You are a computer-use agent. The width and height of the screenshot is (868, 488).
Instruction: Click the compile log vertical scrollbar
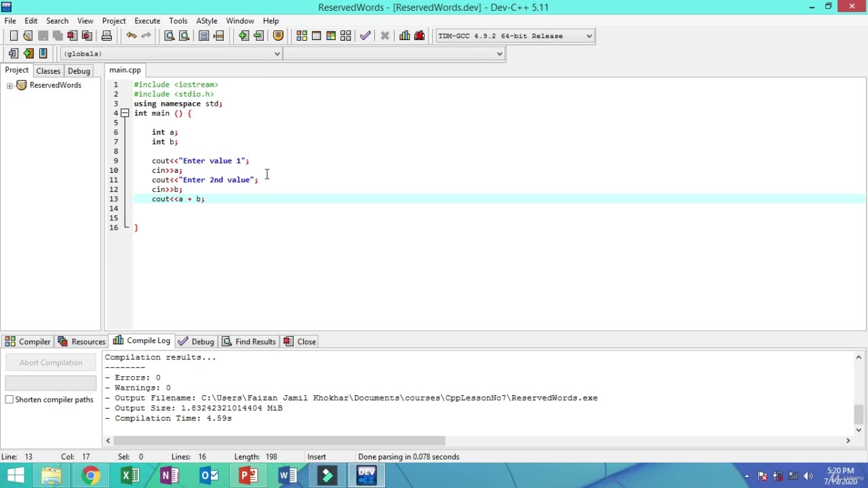point(859,413)
